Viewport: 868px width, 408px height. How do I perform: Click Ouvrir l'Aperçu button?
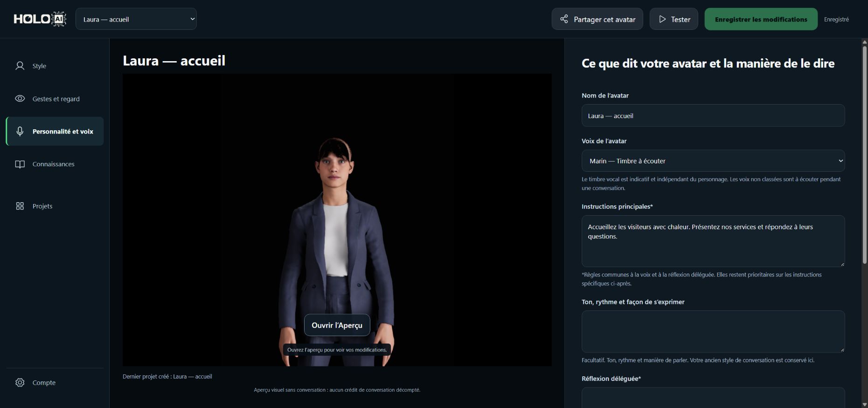pyautogui.click(x=337, y=325)
